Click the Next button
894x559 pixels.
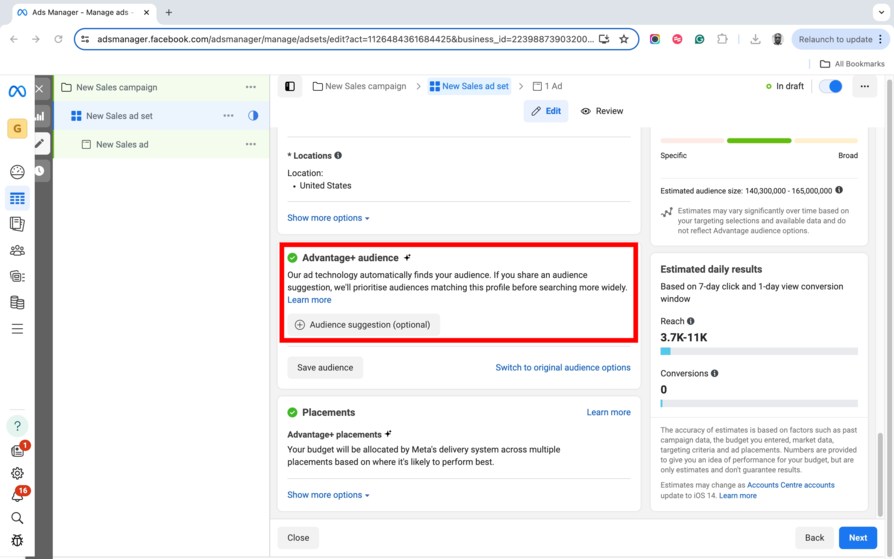858,537
